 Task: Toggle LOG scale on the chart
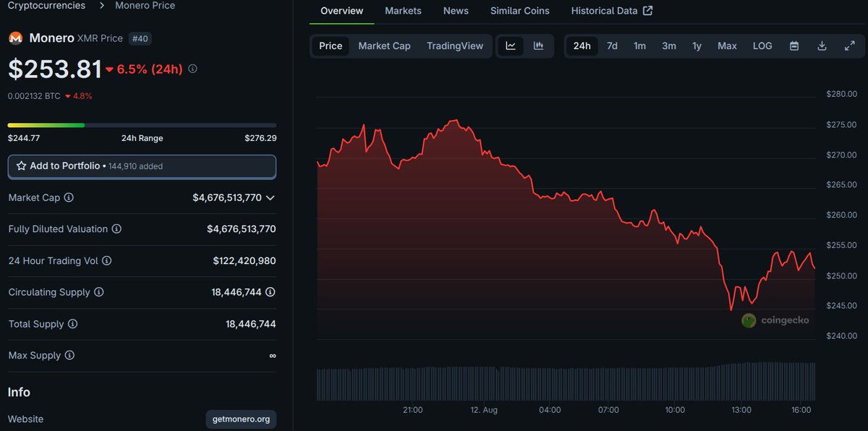point(762,45)
